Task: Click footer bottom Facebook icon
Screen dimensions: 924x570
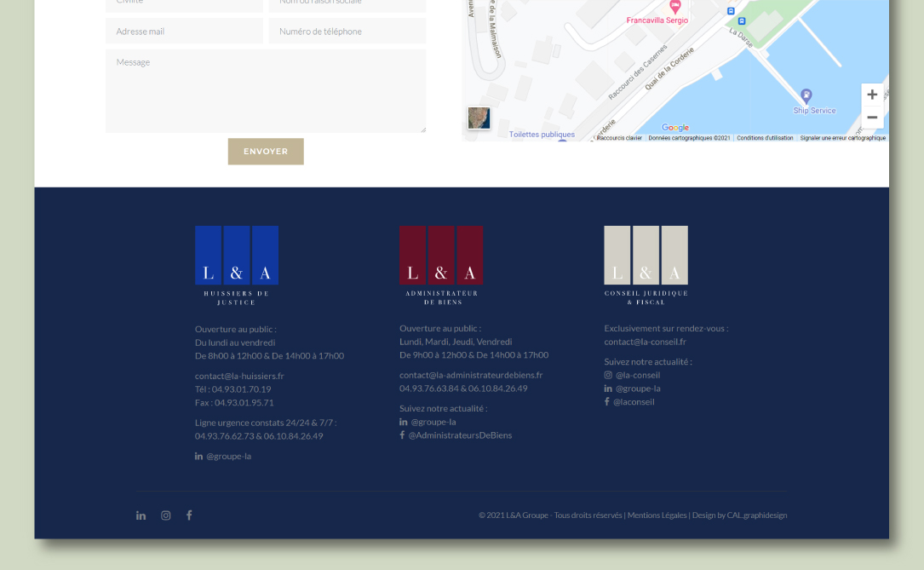Action: coord(189,515)
